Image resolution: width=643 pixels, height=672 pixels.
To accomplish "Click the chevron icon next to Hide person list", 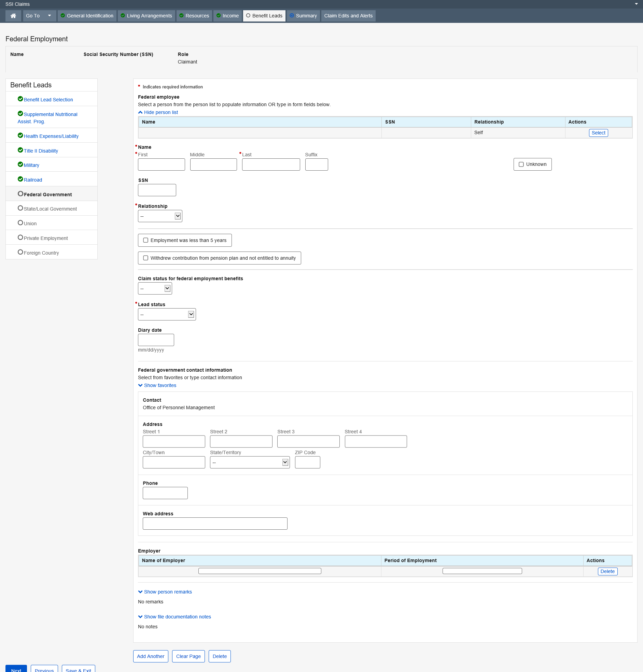I will [x=140, y=112].
